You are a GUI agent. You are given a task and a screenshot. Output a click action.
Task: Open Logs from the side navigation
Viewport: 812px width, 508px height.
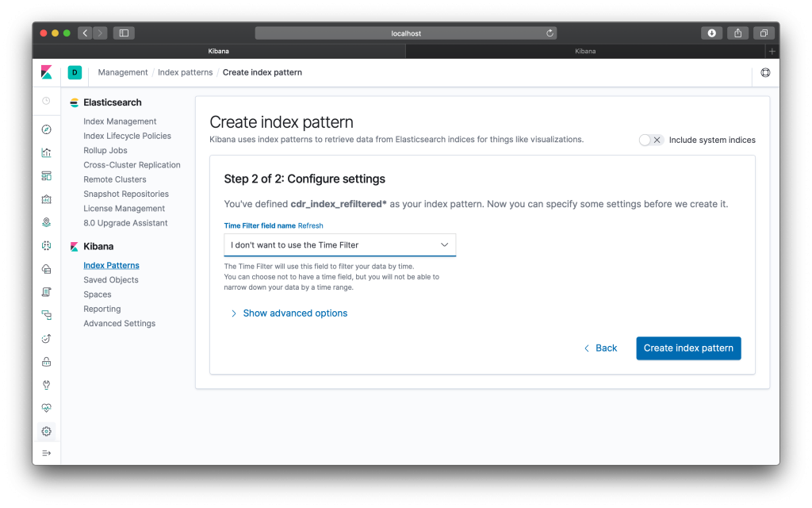47,292
